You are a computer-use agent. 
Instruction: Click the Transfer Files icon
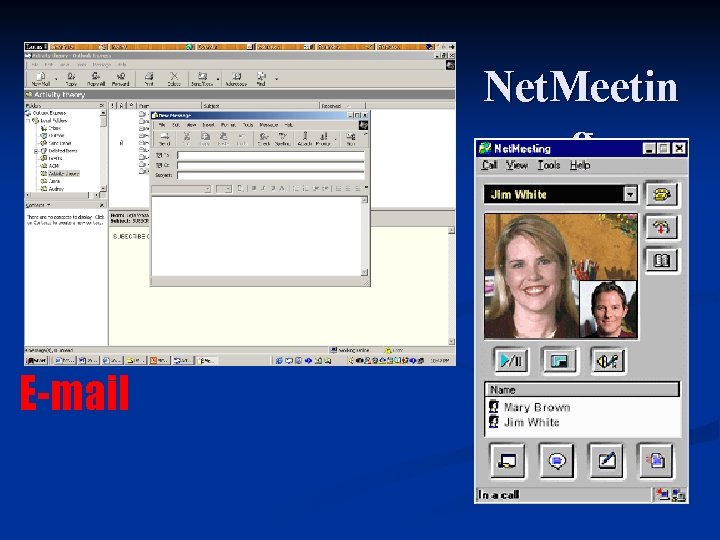[x=656, y=461]
